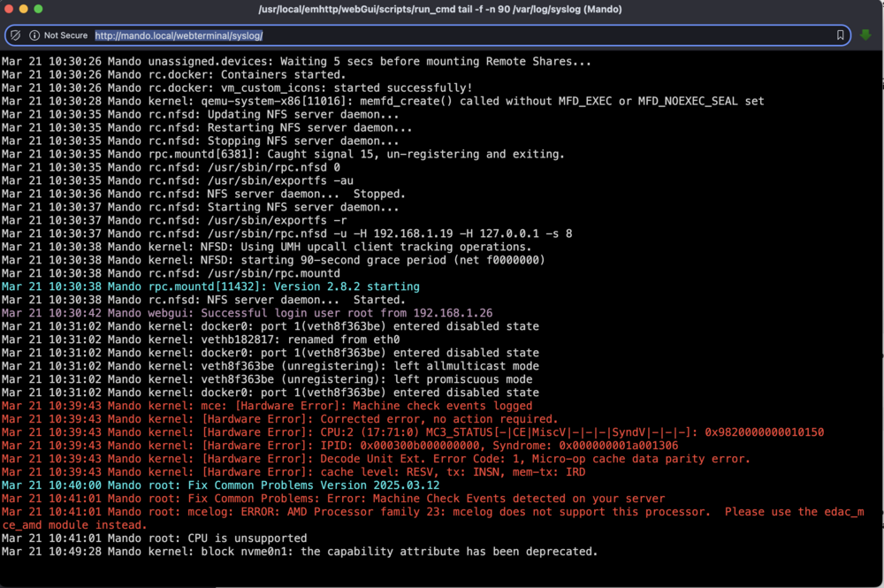Click line '/usr/sbin/rpc.nfsd 0'
This screenshot has height=588, width=884.
click(x=171, y=167)
